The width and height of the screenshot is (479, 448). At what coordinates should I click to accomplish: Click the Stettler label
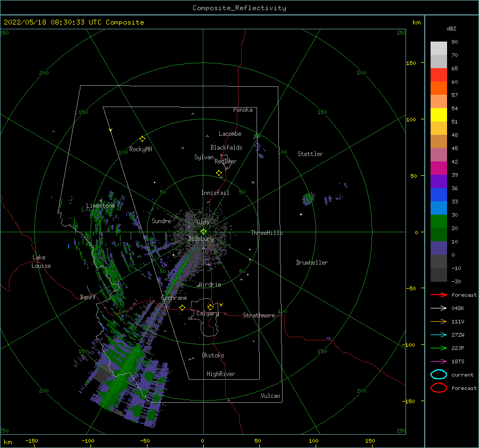310,154
